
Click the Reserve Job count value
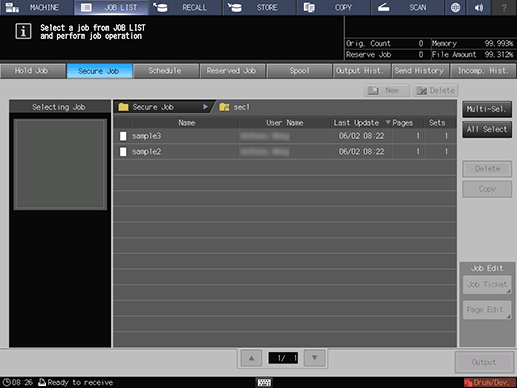click(x=421, y=55)
